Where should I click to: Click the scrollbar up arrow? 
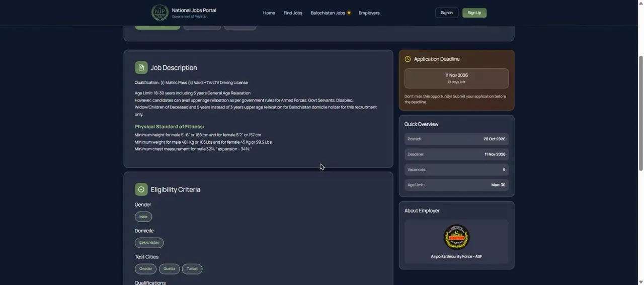click(x=640, y=3)
